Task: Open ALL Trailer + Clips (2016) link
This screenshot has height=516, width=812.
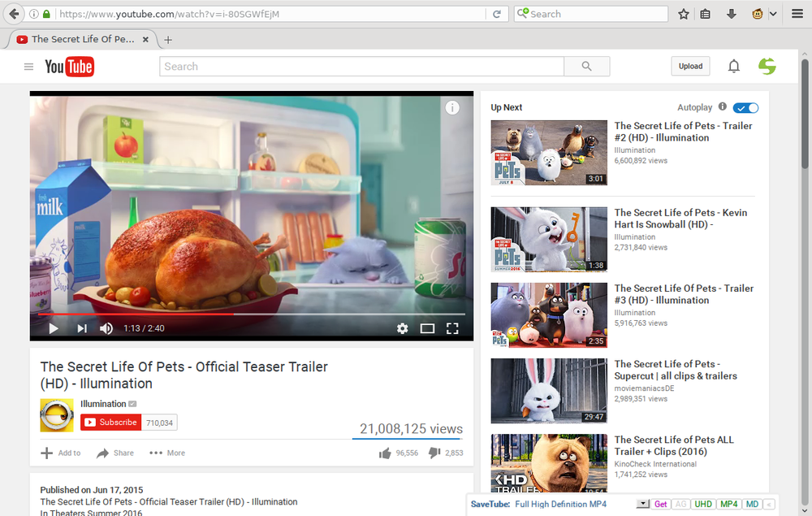Action: 674,445
